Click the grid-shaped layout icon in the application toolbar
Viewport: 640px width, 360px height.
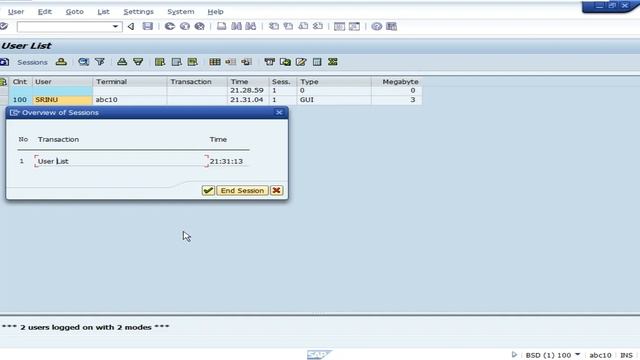(215, 62)
